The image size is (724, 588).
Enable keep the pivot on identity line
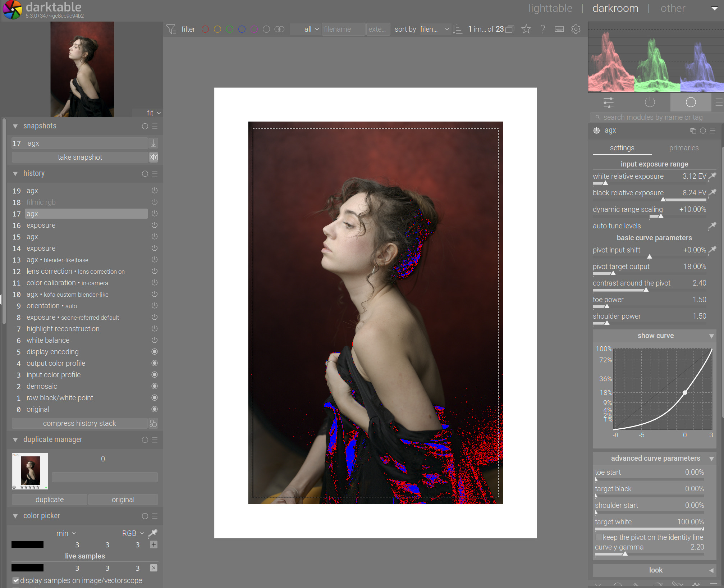click(599, 537)
